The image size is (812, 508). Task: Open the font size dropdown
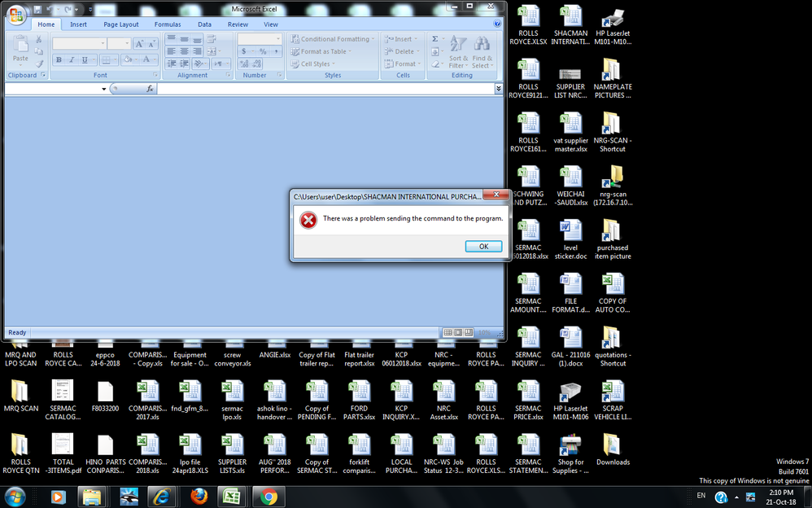tap(127, 43)
